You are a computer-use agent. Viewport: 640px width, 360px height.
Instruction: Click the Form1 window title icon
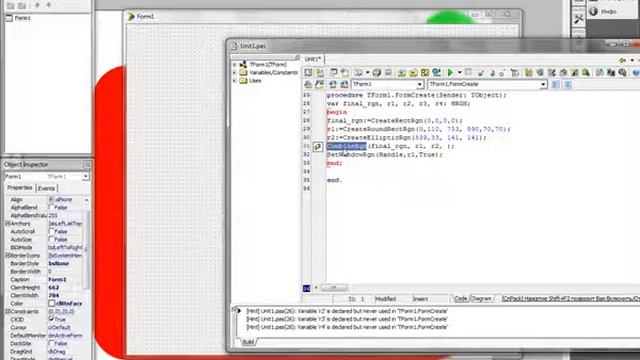click(131, 16)
